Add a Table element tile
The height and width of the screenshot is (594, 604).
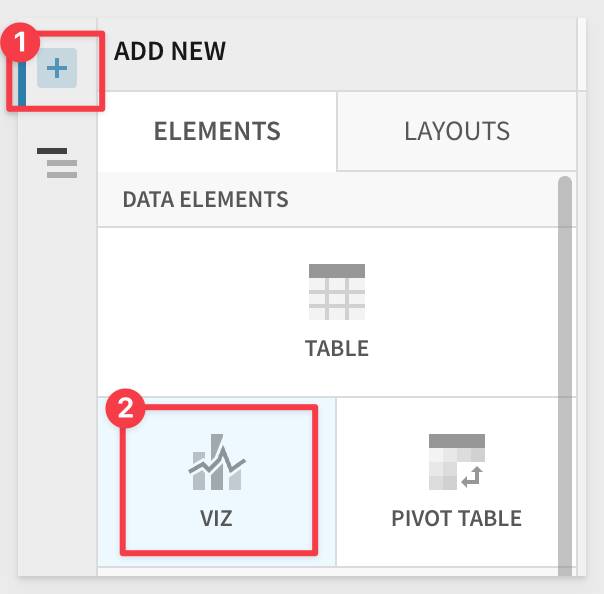tap(337, 312)
